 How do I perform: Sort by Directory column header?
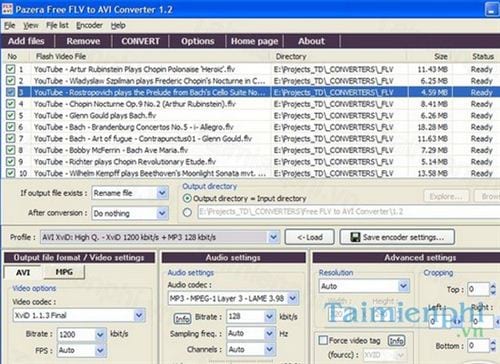(339, 56)
